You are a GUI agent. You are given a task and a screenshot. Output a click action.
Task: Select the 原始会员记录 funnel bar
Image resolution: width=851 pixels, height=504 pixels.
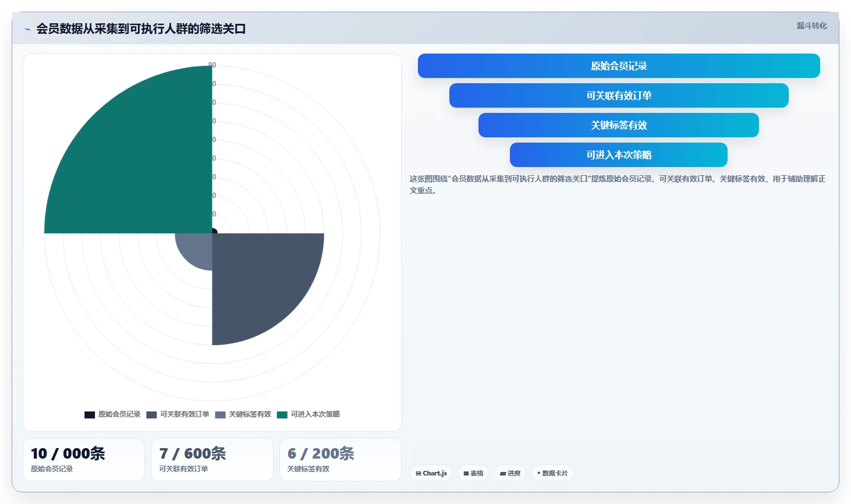619,66
